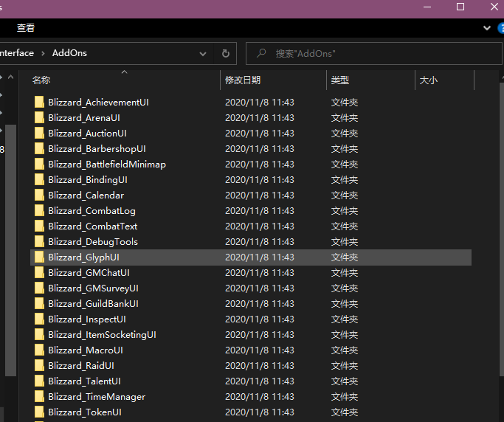Click the Blizzard_Calendar folder name
Image resolution: width=504 pixels, height=422 pixels.
coord(86,195)
